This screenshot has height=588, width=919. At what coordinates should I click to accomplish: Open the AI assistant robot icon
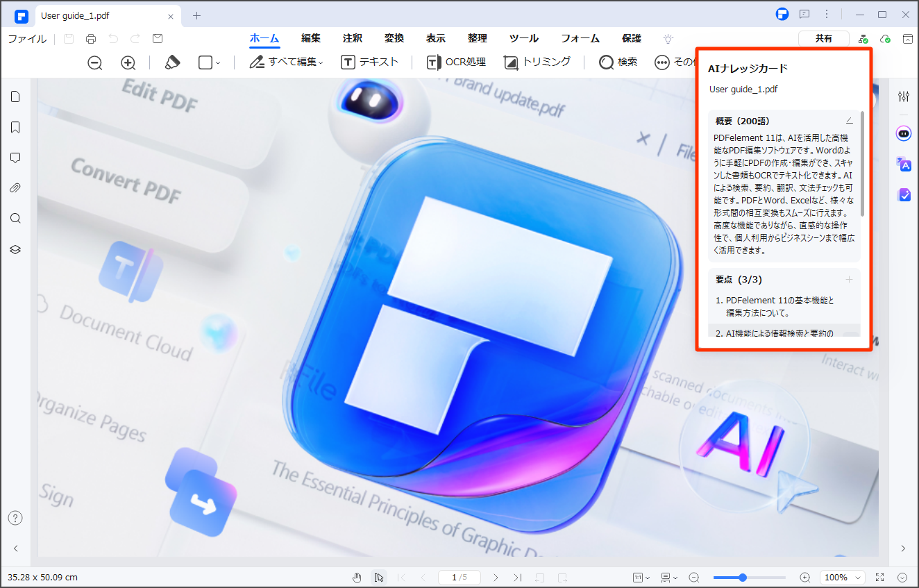[903, 133]
